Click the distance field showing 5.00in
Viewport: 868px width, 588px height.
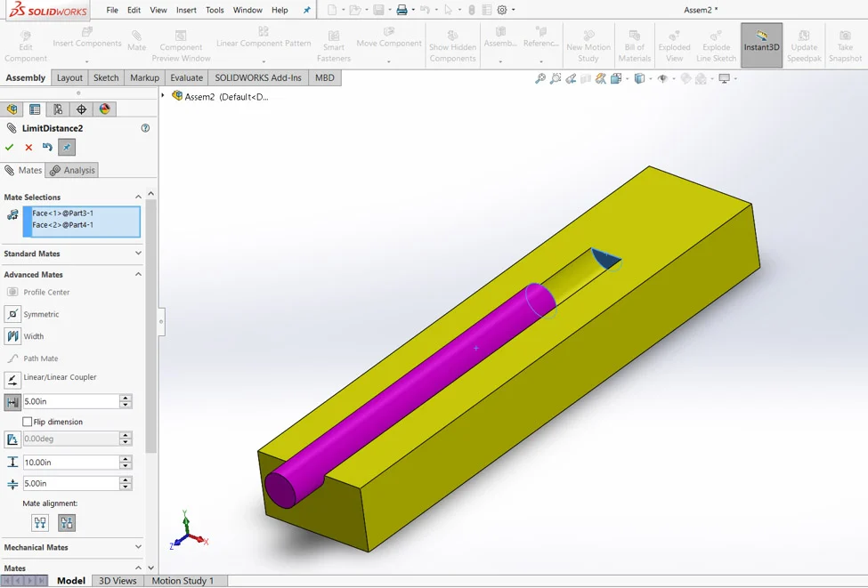click(71, 401)
